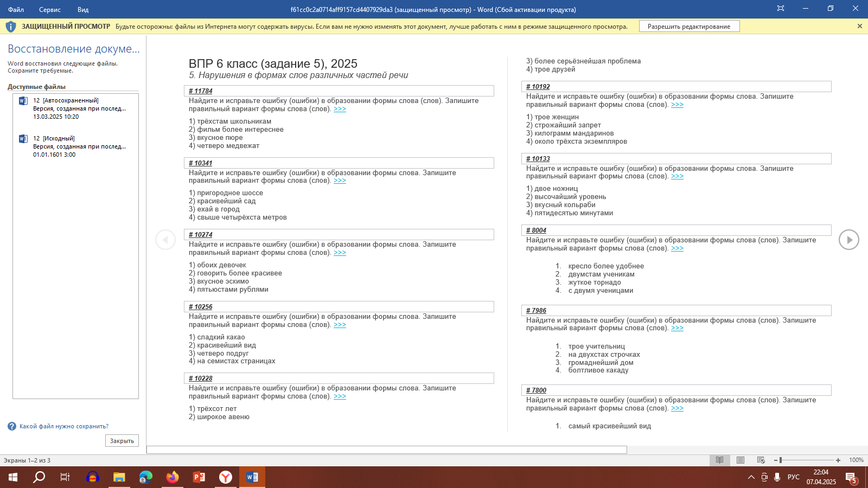Go to previous screen with left arrow
868x488 pixels.
point(165,240)
